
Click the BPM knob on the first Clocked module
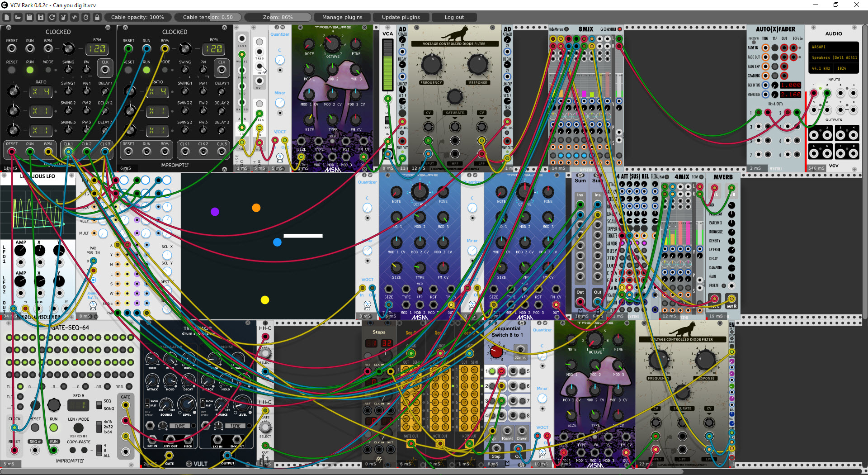pos(68,48)
